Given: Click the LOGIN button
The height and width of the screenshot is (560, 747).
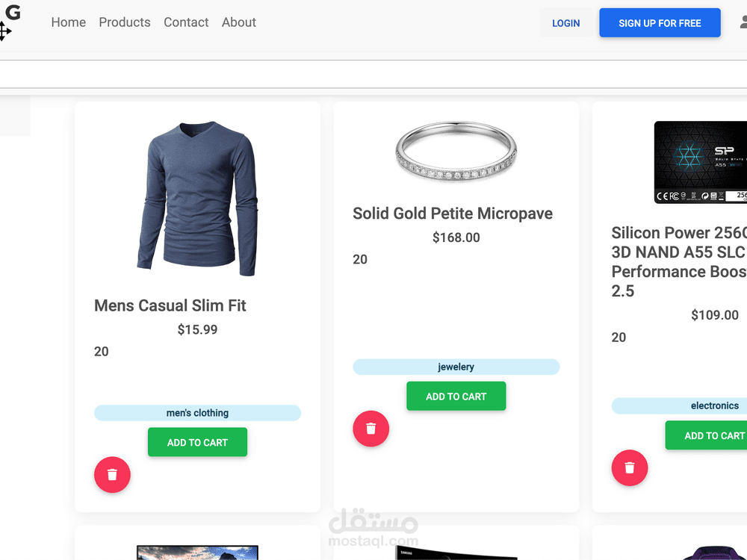Looking at the screenshot, I should [x=565, y=23].
